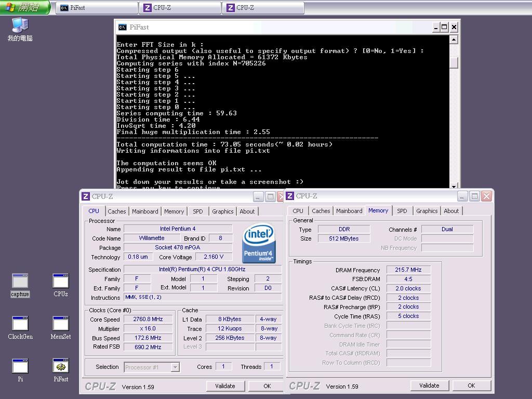Screen dimensions: 532x399
Task: Click the Level 2 cache value 256 KBytes
Action: click(x=230, y=338)
